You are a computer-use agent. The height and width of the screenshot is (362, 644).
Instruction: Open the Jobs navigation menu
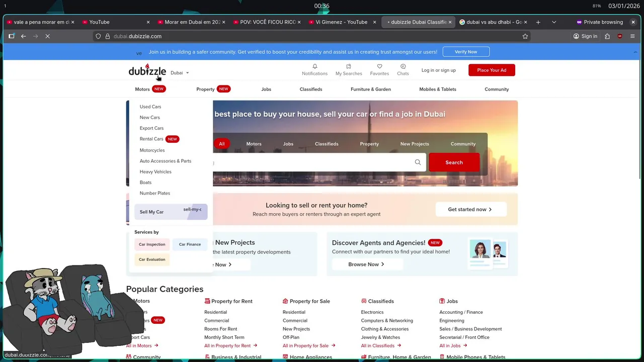tap(266, 89)
